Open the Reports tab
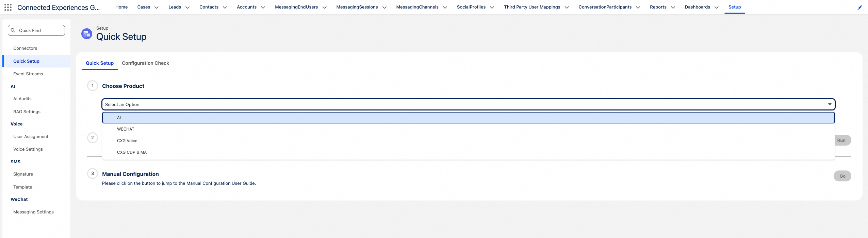 click(x=658, y=7)
